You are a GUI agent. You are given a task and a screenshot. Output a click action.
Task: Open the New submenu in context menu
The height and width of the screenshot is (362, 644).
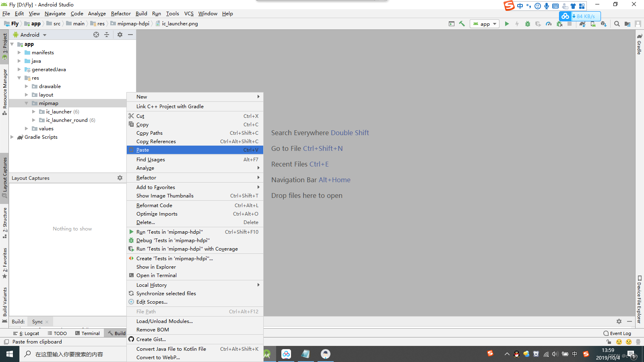point(195,97)
